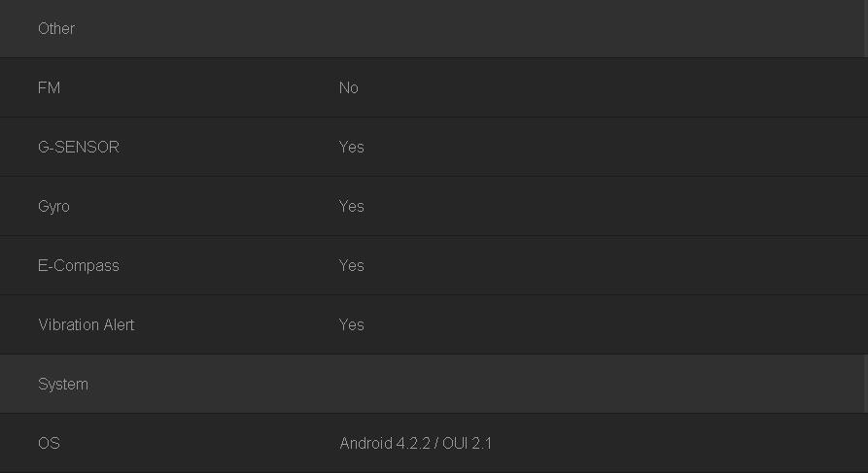Click the Yes value for G-SENSOR
Image resolution: width=868 pixels, height=473 pixels.
pos(351,148)
